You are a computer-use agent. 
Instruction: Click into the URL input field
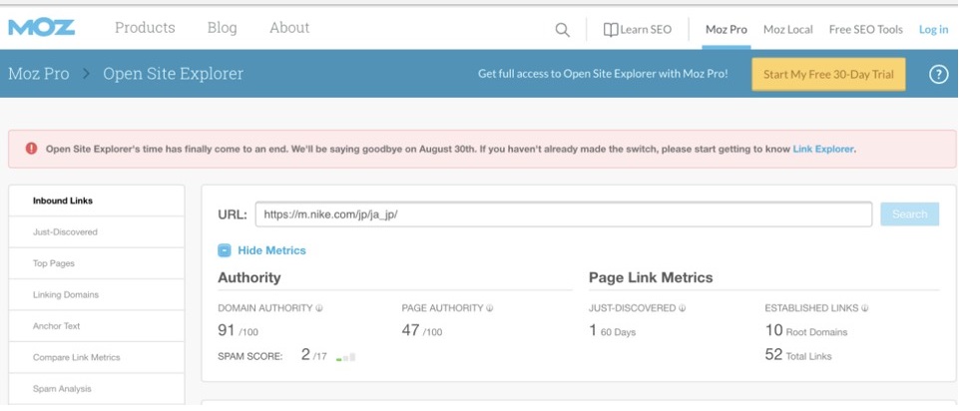[563, 214]
